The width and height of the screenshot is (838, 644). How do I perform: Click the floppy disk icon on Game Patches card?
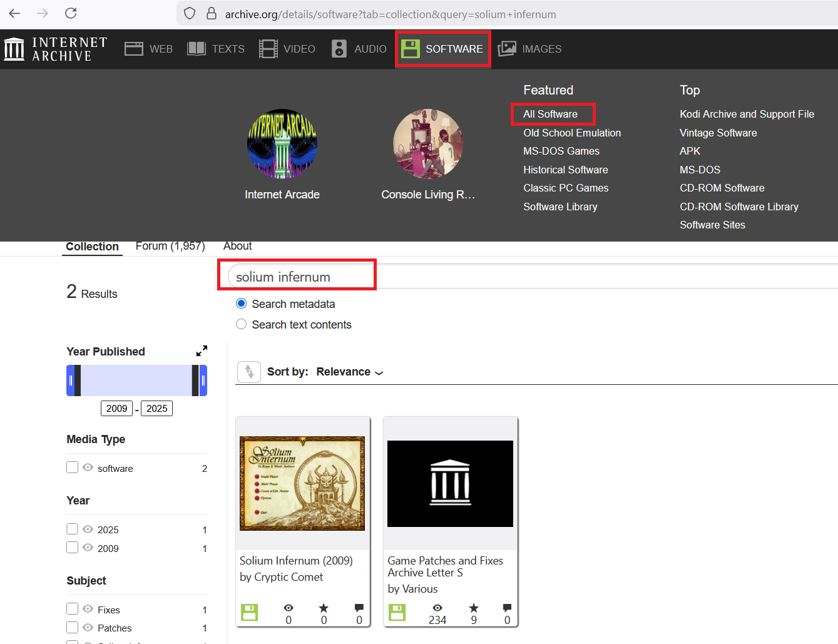coord(397,612)
